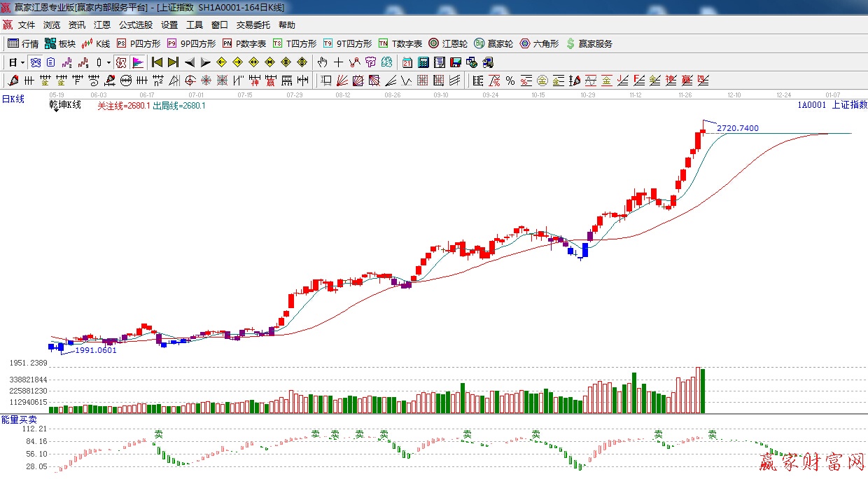Open the 交易委托 menu
The image size is (868, 479).
click(253, 25)
